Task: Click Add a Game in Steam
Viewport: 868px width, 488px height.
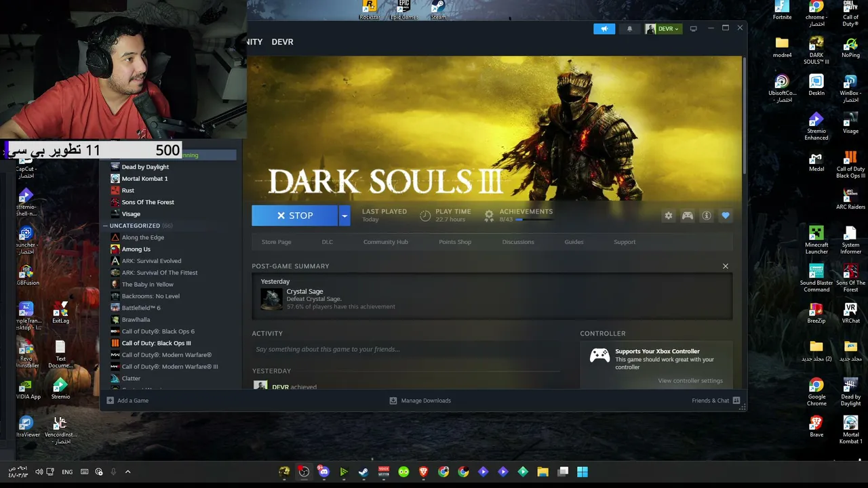Action: (x=127, y=401)
